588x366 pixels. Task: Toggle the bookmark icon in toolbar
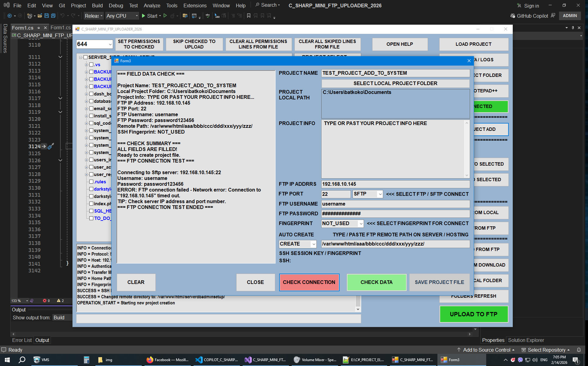point(249,16)
